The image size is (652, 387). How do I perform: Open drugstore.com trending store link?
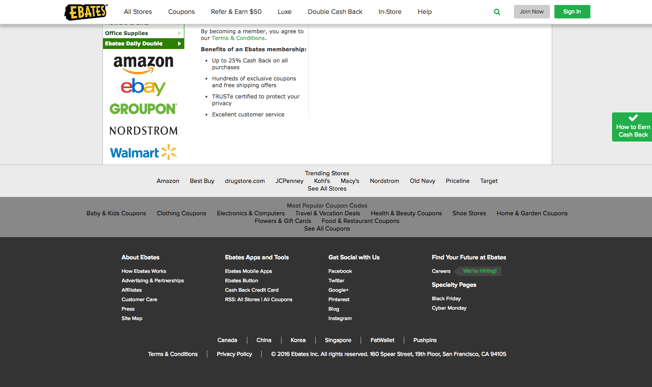coord(245,181)
